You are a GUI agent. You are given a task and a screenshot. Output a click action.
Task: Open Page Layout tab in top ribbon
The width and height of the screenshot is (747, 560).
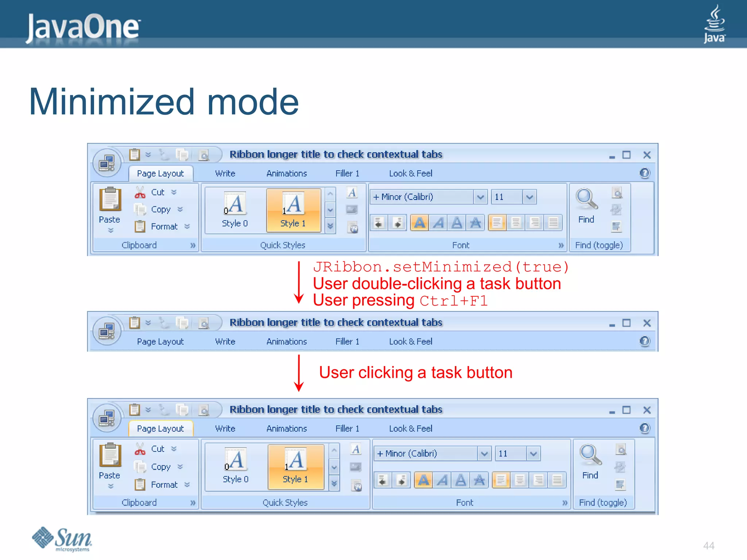coord(160,174)
